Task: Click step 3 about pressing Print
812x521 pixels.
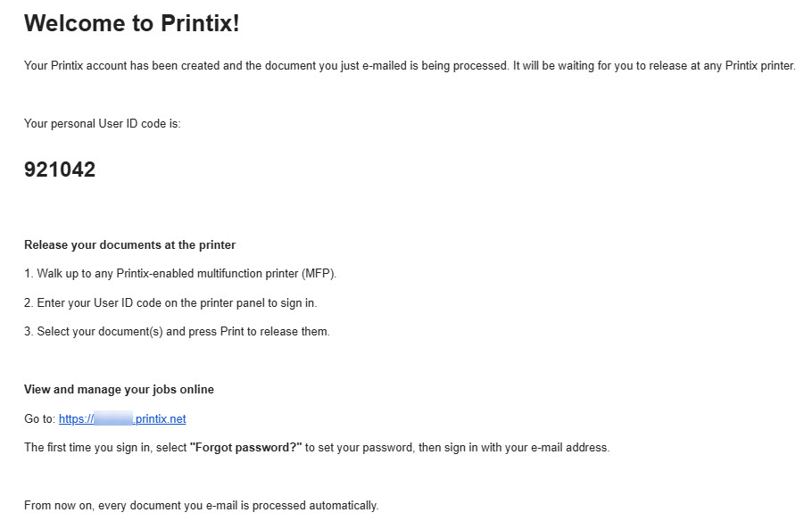Action: pyautogui.click(x=177, y=332)
